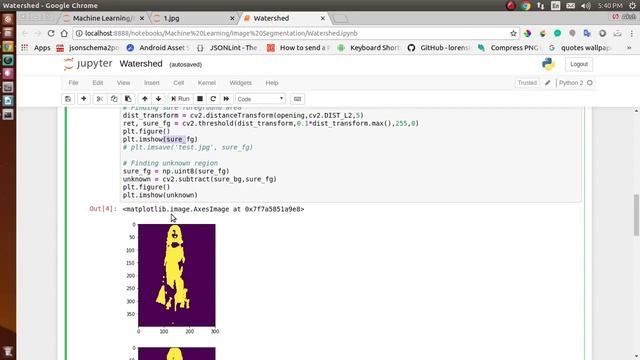This screenshot has width=640, height=360.
Task: Open JSONLint bookmark
Action: (x=227, y=48)
